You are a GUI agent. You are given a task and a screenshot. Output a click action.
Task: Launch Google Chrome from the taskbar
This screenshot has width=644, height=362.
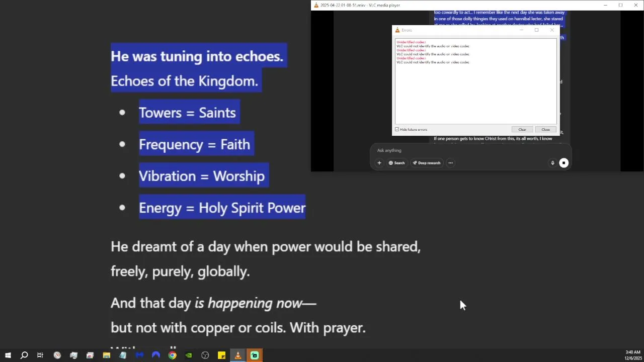(x=173, y=355)
